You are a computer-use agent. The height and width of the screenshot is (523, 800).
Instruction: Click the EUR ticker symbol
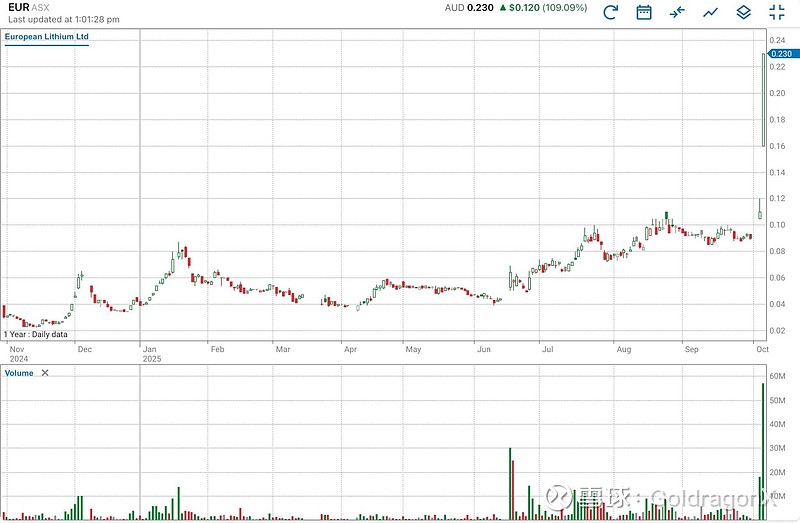(18, 7)
